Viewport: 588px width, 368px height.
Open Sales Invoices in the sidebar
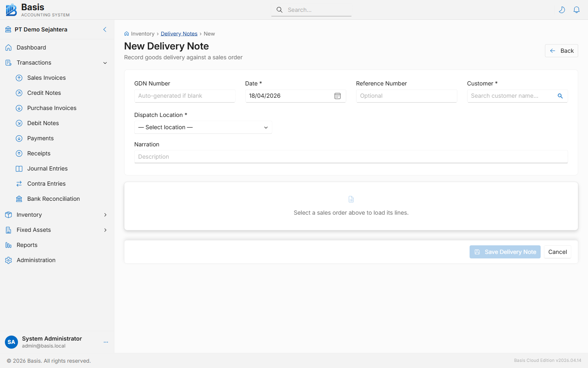(x=46, y=78)
